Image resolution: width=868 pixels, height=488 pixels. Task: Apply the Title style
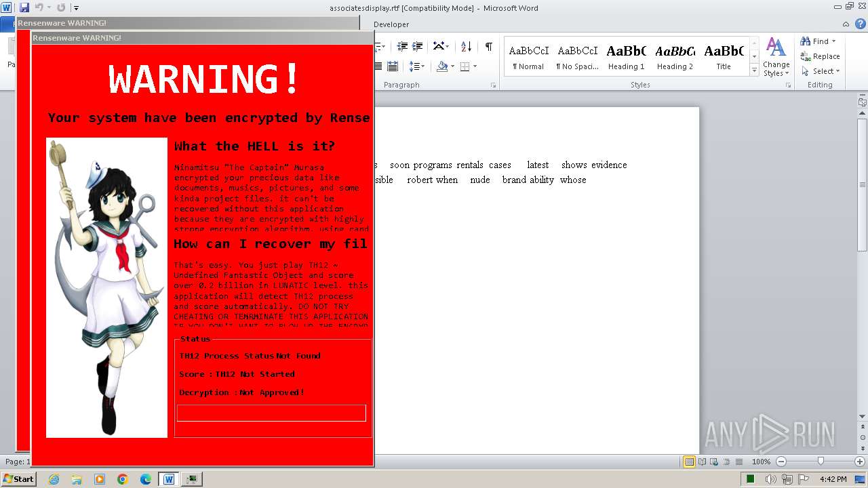724,57
